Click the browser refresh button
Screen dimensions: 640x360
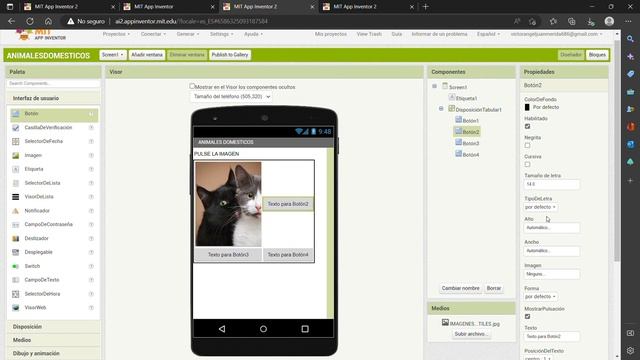point(30,21)
